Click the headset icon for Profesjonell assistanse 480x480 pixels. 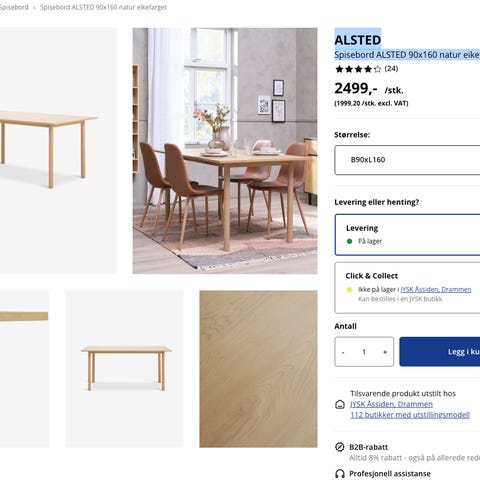coord(339,474)
